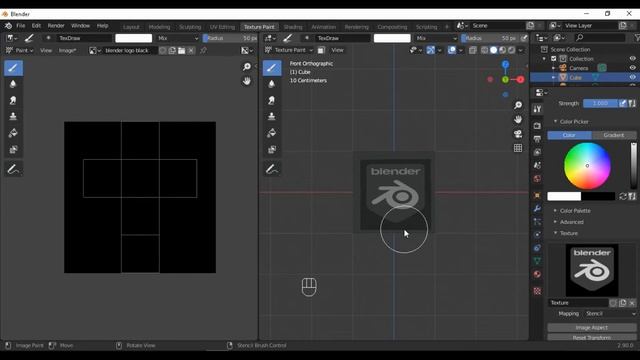Open the Texture properties tab
This screenshot has height=360, width=640.
click(x=537, y=291)
